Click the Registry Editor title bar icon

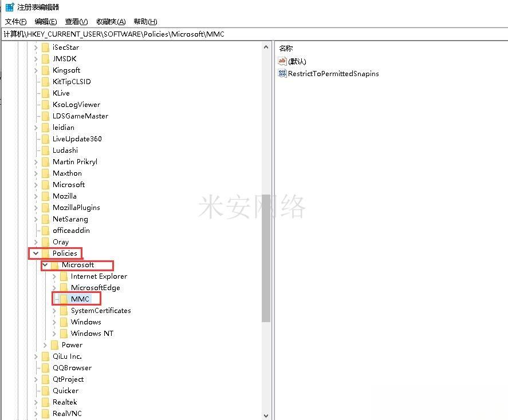click(10, 7)
